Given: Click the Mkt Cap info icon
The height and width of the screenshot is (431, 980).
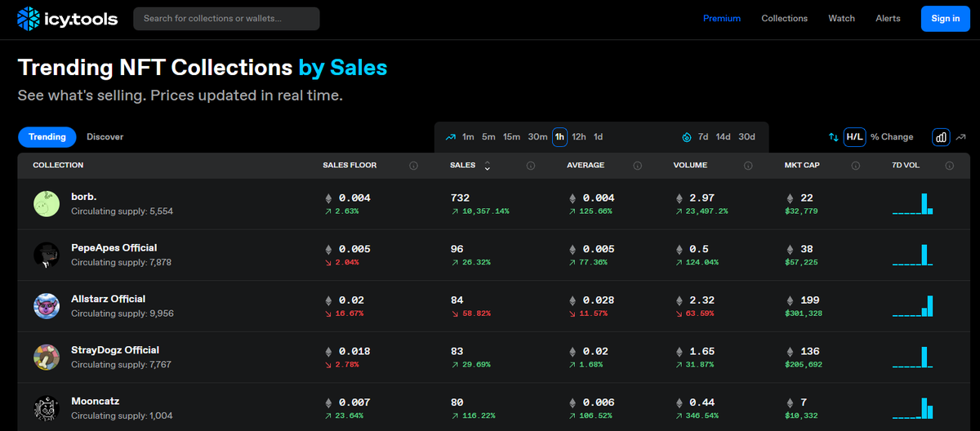Looking at the screenshot, I should [855, 166].
